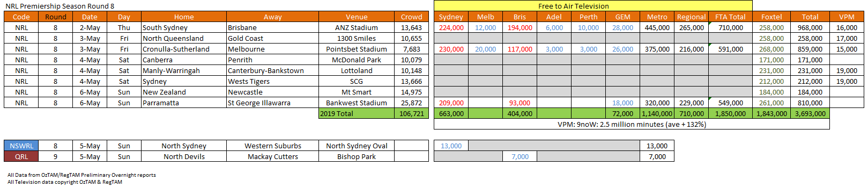Select the 'GEM' column header

(623, 17)
